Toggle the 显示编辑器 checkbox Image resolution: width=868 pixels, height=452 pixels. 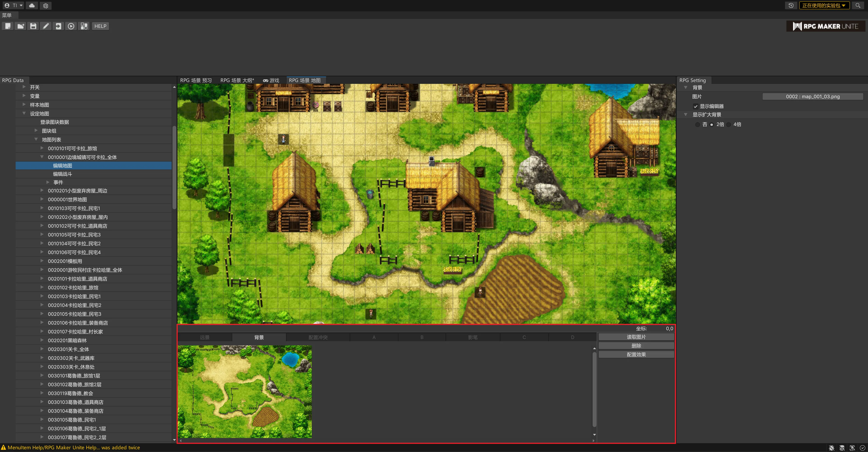point(695,106)
